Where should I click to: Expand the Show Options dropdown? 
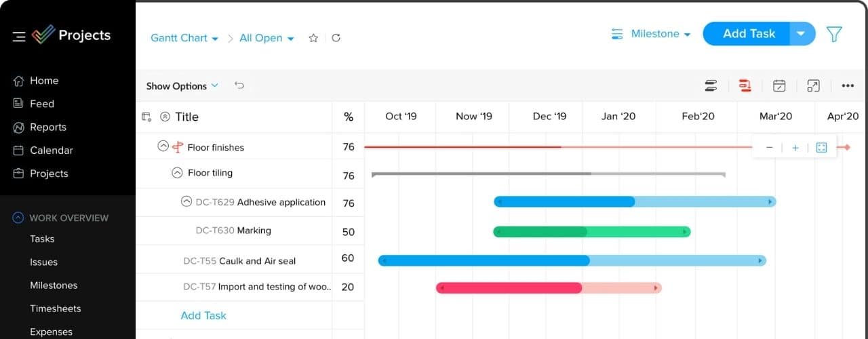182,86
